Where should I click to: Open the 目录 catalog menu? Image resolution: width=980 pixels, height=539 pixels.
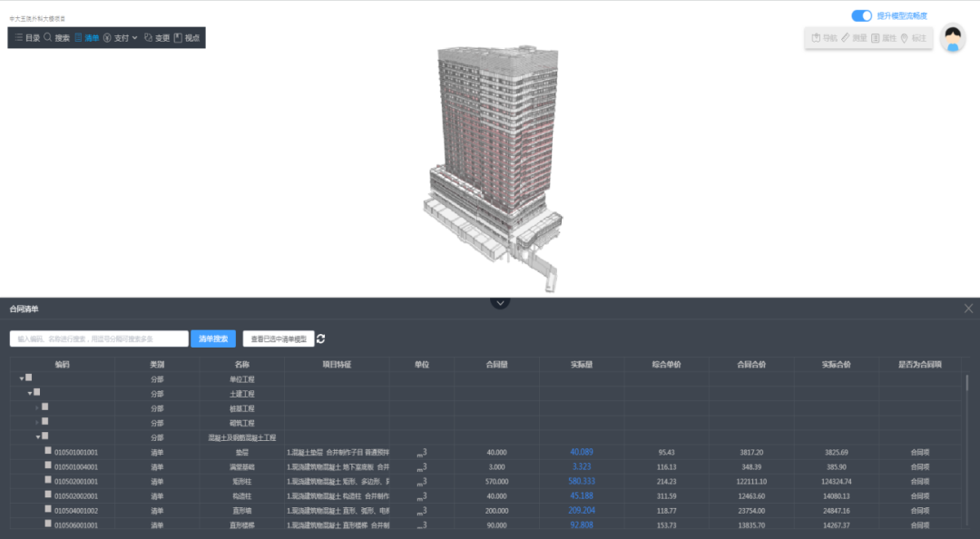click(x=27, y=38)
